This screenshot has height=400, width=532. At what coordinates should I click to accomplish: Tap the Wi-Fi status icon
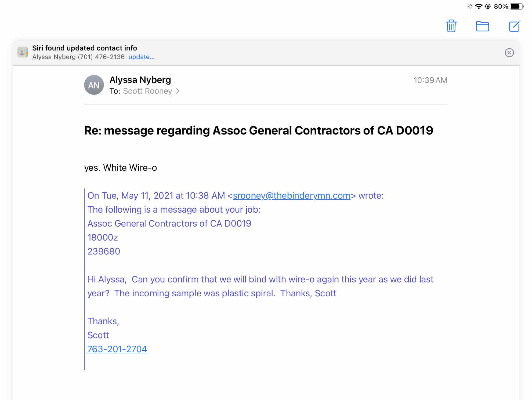479,6
